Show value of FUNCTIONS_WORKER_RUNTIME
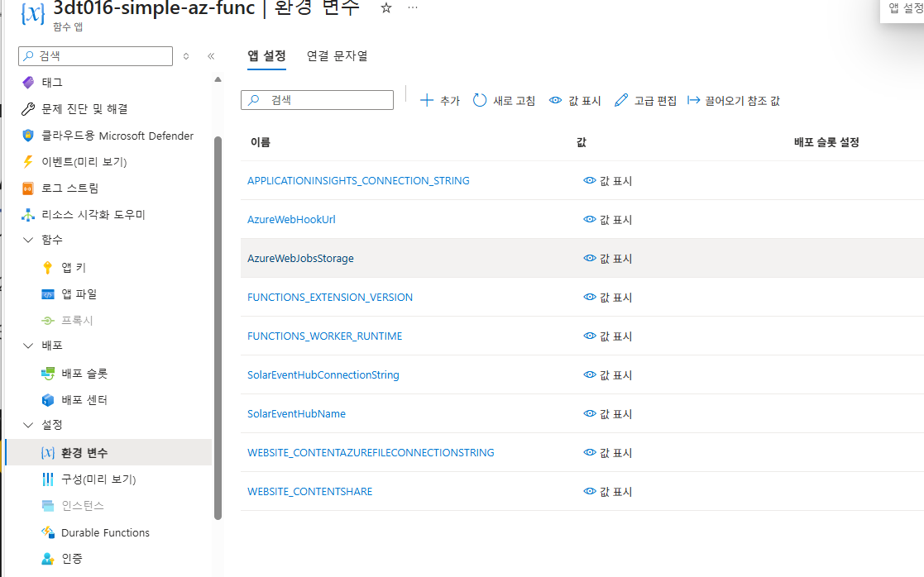The image size is (924, 577). point(607,336)
